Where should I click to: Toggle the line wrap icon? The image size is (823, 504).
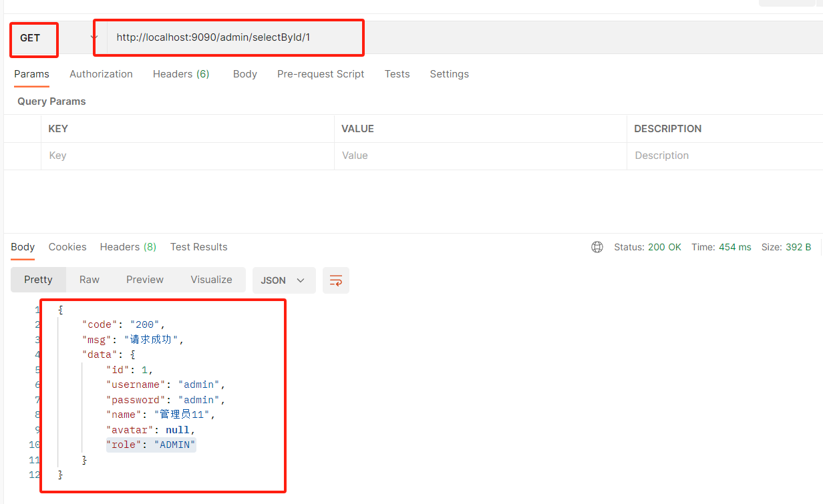pyautogui.click(x=336, y=280)
